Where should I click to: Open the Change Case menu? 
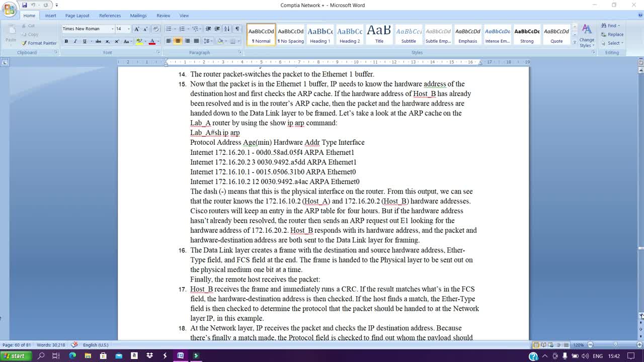127,41
